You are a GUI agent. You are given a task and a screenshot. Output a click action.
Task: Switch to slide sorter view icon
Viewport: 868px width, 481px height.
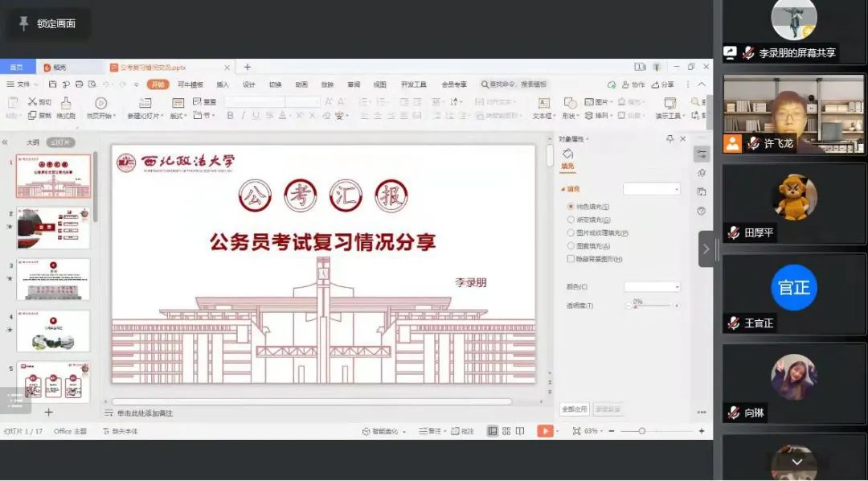tap(506, 431)
